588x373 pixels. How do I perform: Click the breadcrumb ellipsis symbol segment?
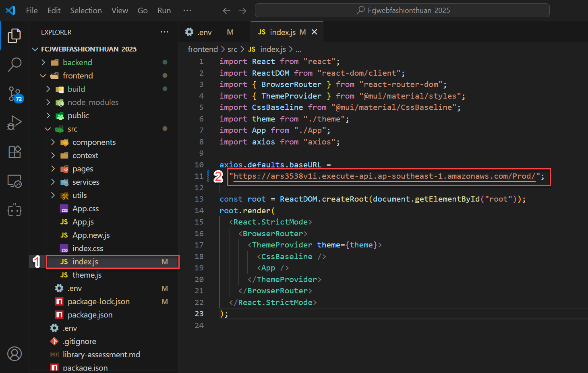298,49
